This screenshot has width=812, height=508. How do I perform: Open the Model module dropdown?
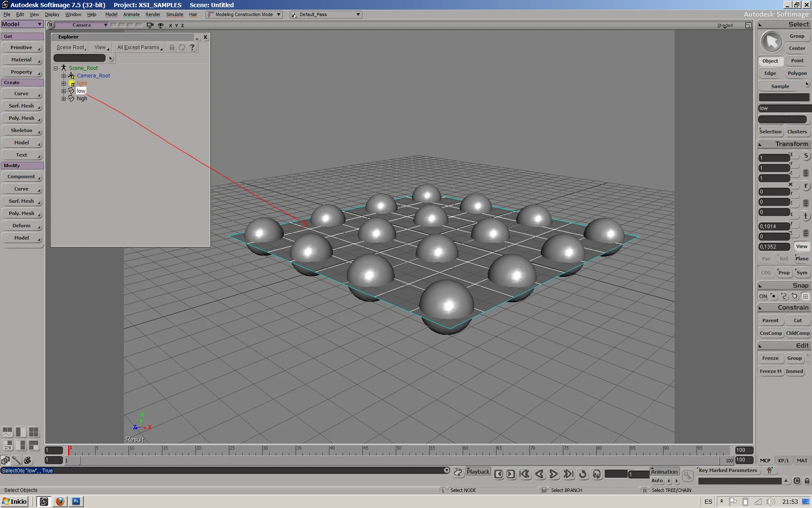click(22, 24)
